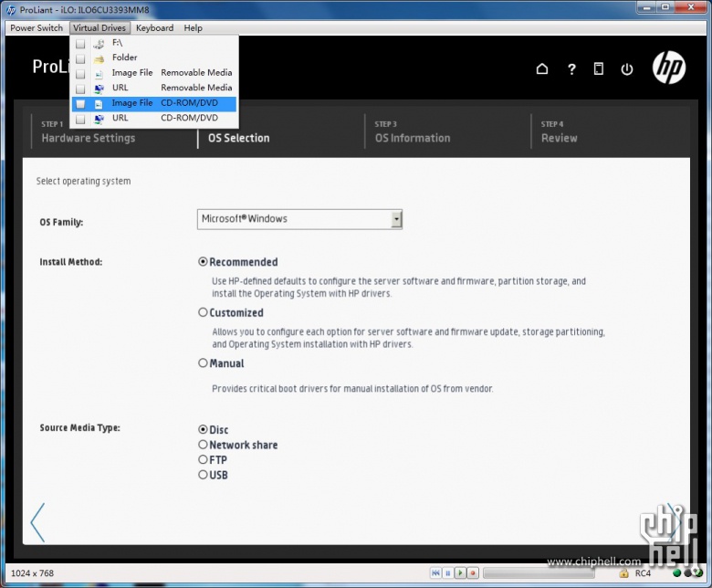Close the iLO console window
This screenshot has width=712, height=588.
[692, 7]
